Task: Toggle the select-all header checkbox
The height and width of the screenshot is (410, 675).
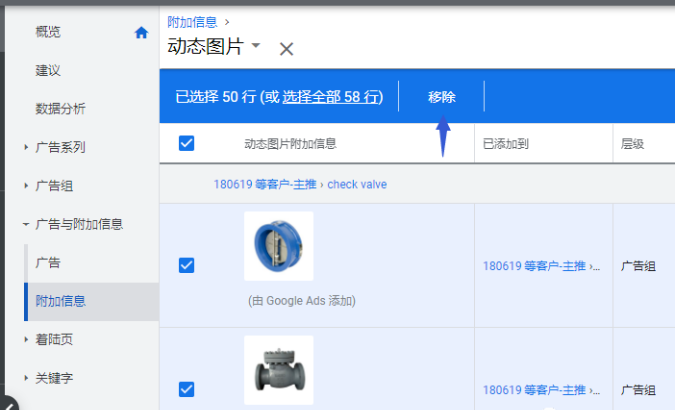Action: 186,143
